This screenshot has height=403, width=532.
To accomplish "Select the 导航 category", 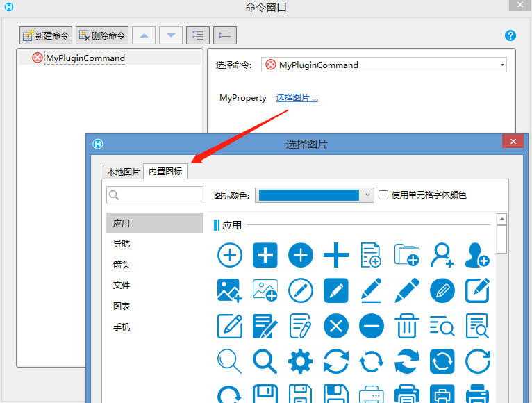I will pos(122,243).
